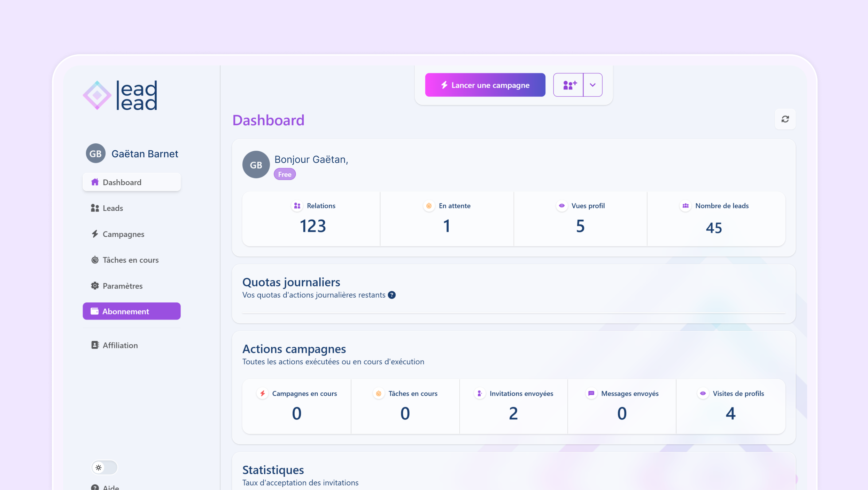Open Paramètres settings page
Viewport: 868px width, 490px height.
click(122, 286)
